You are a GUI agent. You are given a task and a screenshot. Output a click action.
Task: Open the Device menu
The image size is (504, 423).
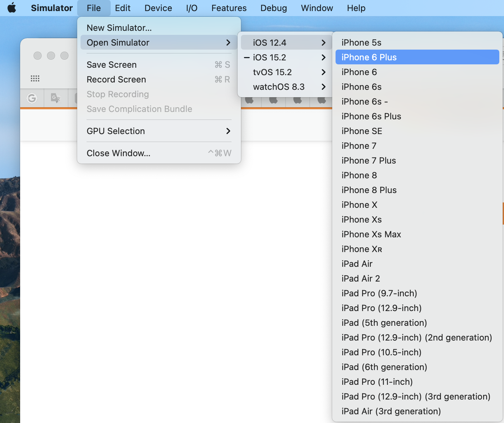coord(158,8)
